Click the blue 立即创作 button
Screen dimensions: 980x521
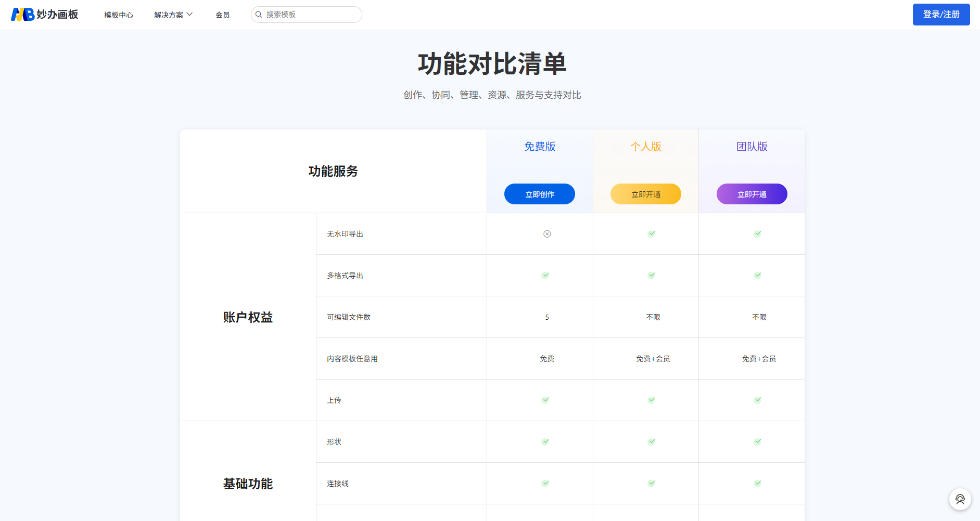click(539, 194)
